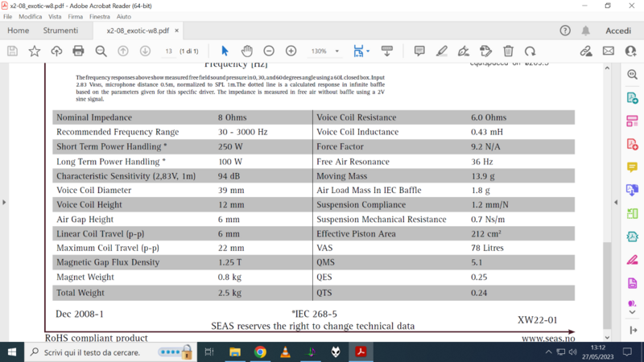Select the highlighter pen tool
The height and width of the screenshot is (362, 644).
tap(441, 51)
